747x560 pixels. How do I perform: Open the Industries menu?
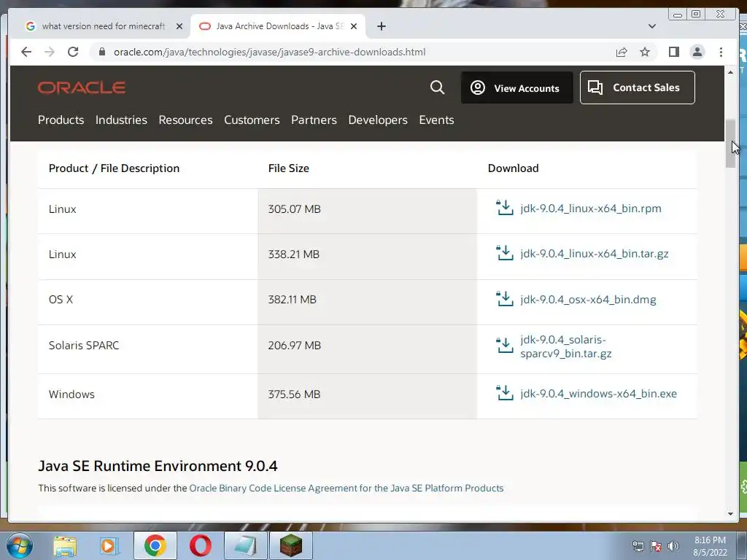pyautogui.click(x=121, y=120)
